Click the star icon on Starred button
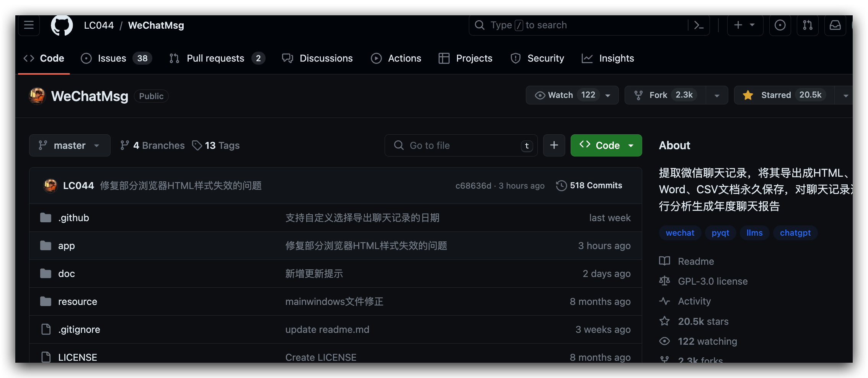This screenshot has height=378, width=868. [748, 95]
